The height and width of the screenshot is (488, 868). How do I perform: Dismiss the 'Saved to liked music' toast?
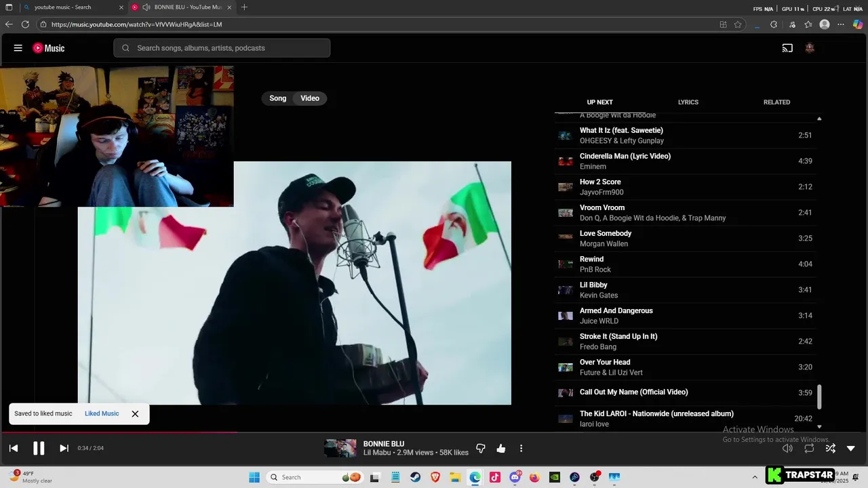(135, 413)
